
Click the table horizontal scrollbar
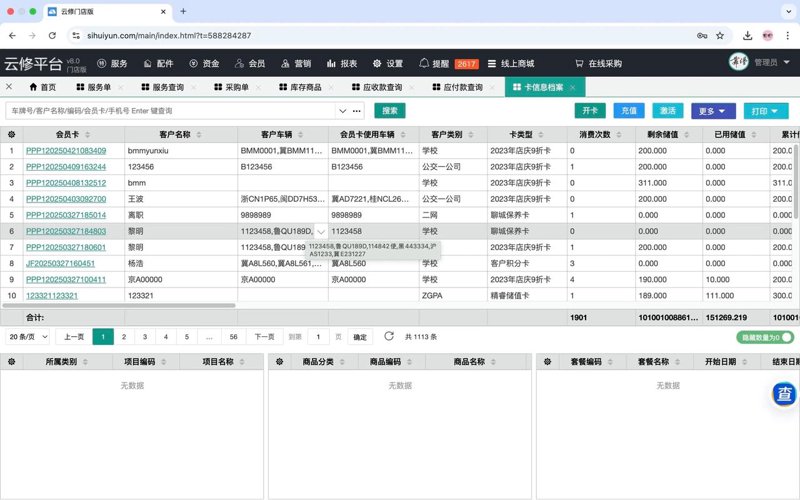point(119,306)
